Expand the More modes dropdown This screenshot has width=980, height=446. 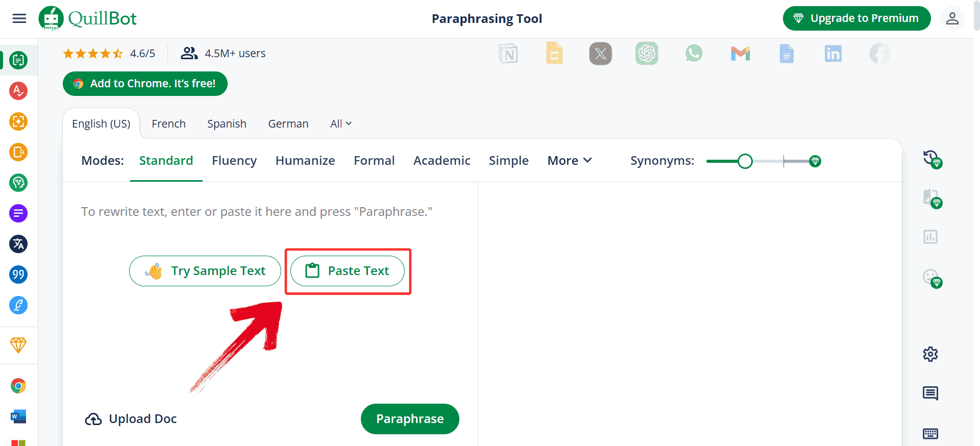click(x=570, y=161)
